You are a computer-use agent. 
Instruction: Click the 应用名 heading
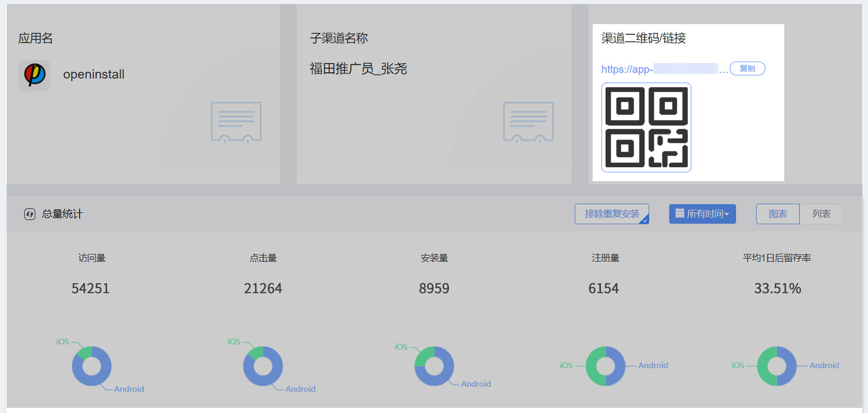tap(35, 38)
